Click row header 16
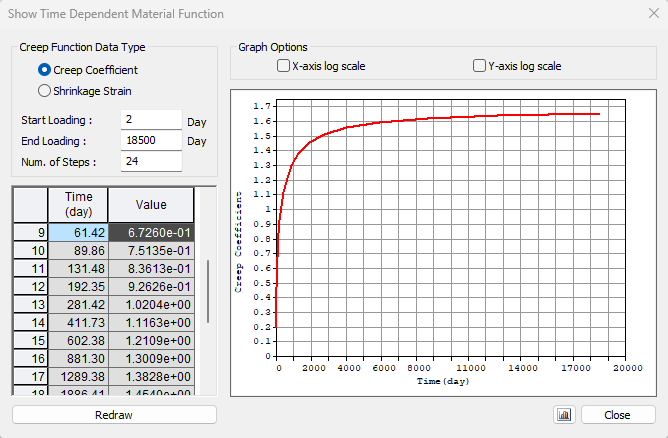668x438 pixels. pyautogui.click(x=31, y=358)
